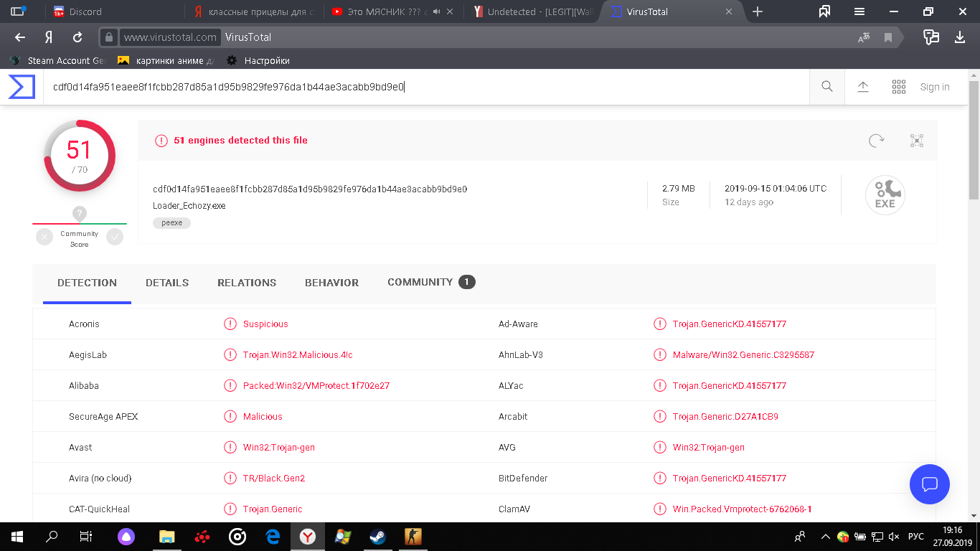Screen dimensions: 980x551
Task: Bookmark this page with the address bar flag icon
Action: pos(888,37)
